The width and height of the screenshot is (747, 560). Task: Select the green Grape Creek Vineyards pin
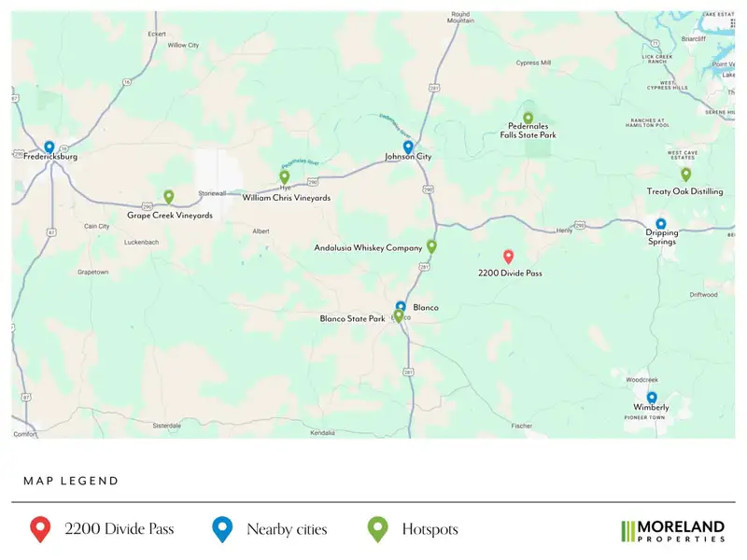[x=169, y=197]
